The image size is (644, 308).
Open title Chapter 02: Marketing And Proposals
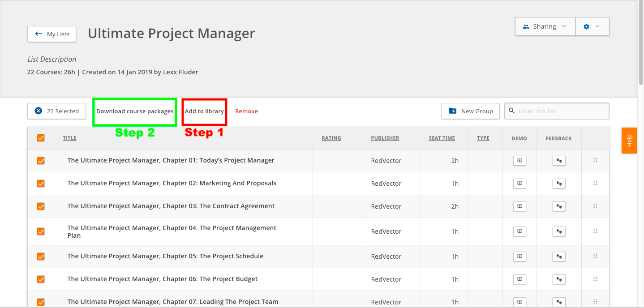tap(172, 183)
